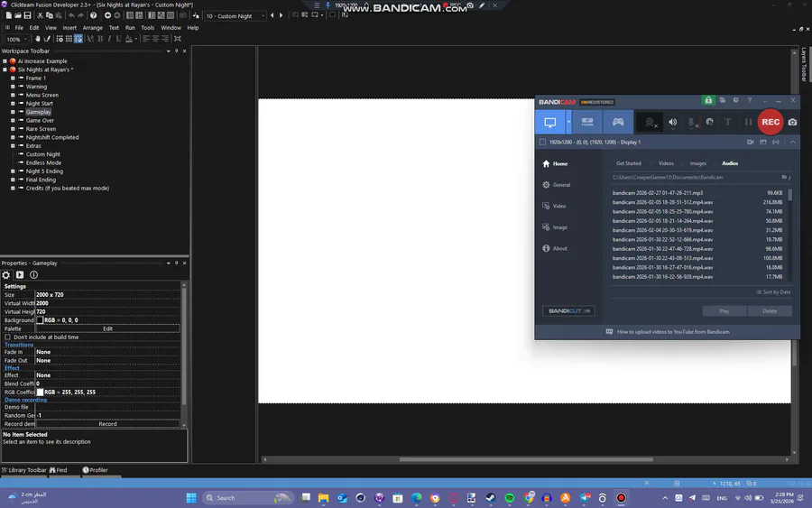Click the BANDICUT button
Screen dimensions: 812x508
pos(568,311)
